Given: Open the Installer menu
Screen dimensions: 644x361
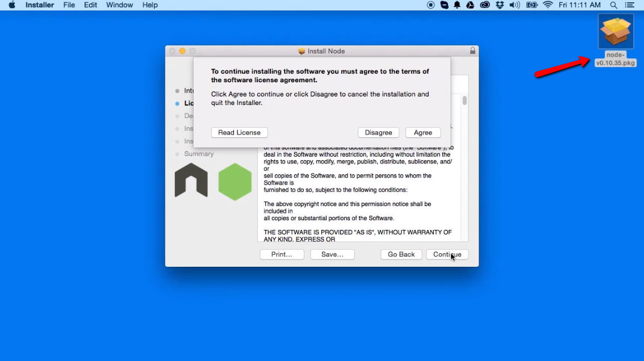Looking at the screenshot, I should [39, 5].
